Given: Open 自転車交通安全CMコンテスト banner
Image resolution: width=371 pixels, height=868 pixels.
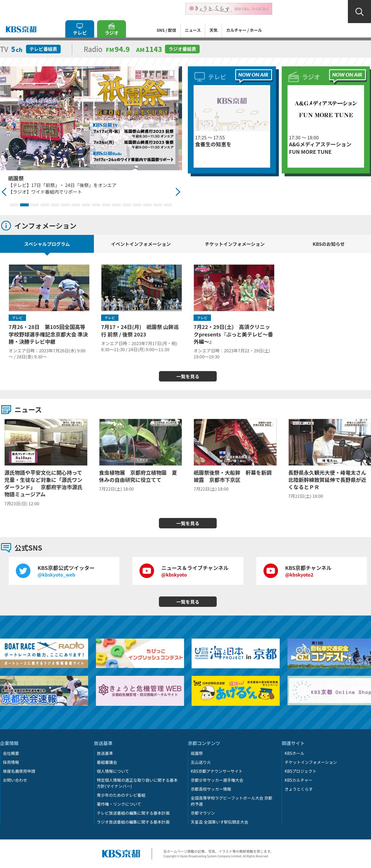Looking at the screenshot, I should [x=329, y=653].
